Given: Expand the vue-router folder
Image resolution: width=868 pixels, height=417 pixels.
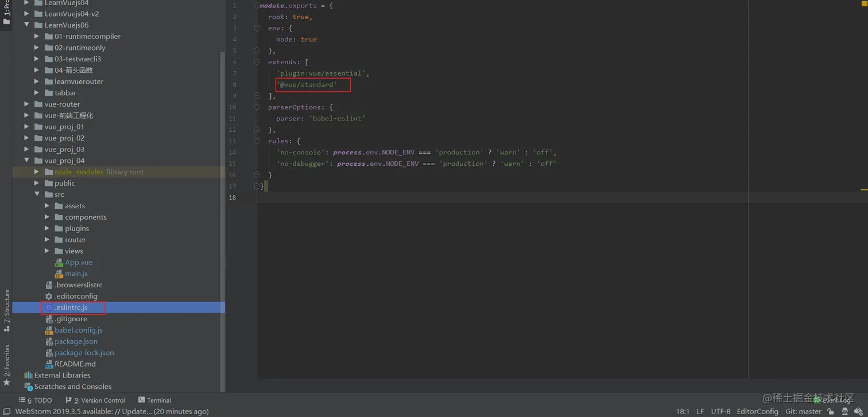Looking at the screenshot, I should pyautogui.click(x=27, y=104).
